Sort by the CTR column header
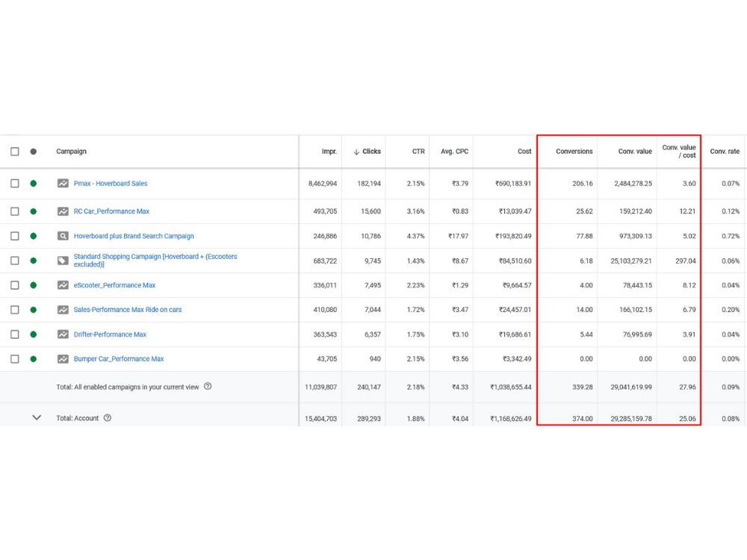747x560 pixels. coord(418,152)
